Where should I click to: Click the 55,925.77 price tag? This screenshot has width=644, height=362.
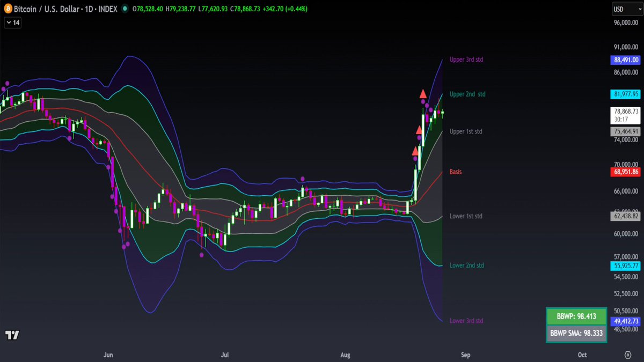coord(625,265)
